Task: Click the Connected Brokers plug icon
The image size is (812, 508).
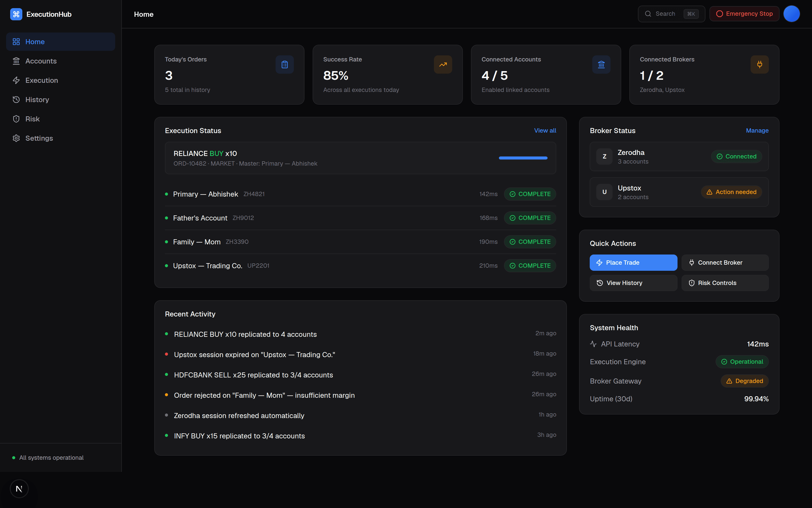Action: [760, 65]
